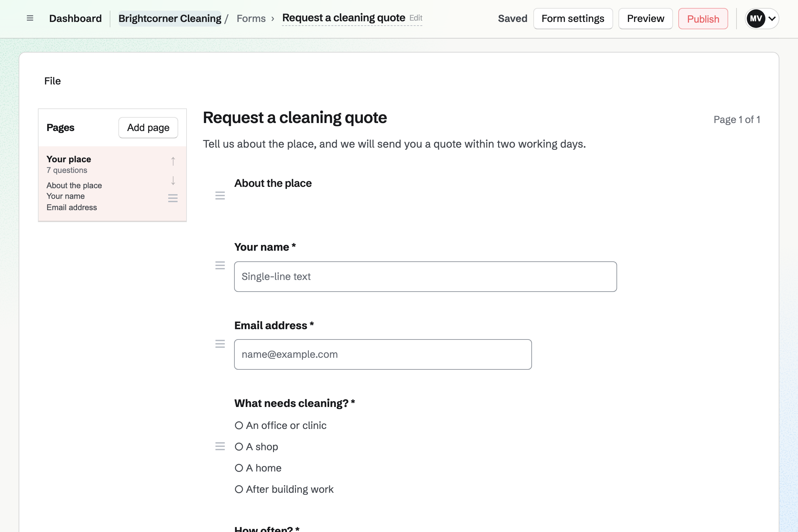Click the Email address input field

(x=383, y=354)
